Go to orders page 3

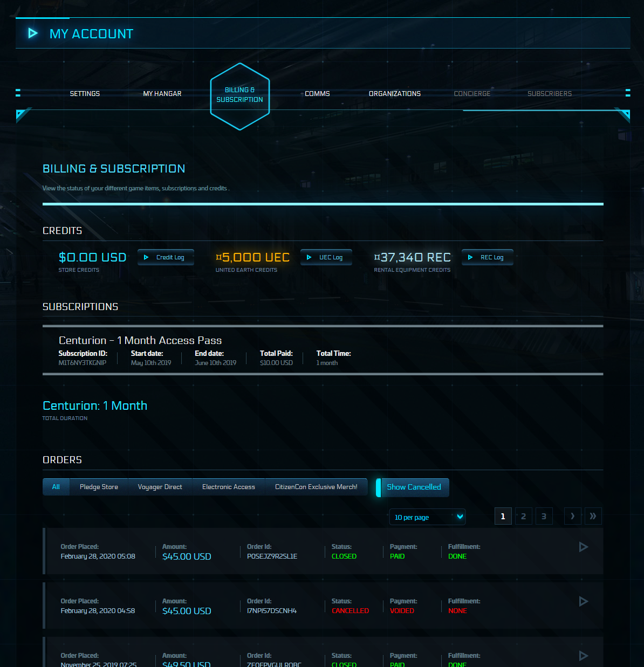click(544, 517)
